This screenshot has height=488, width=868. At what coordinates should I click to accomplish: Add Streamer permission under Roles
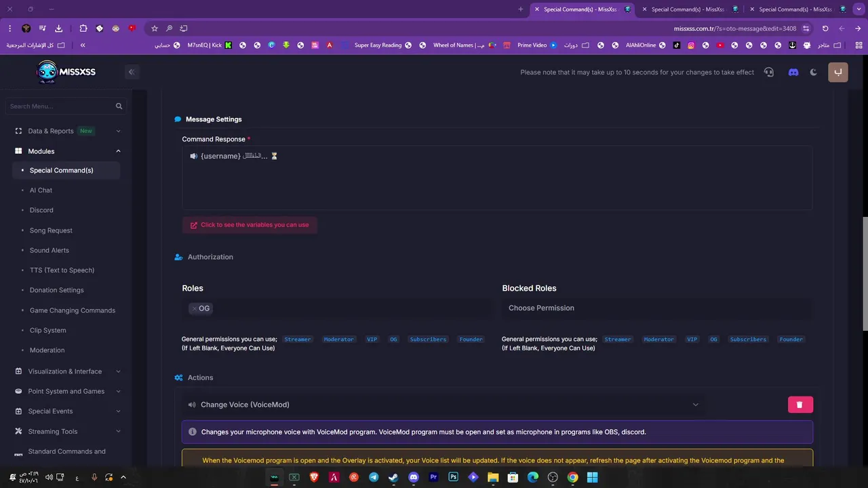pos(298,340)
